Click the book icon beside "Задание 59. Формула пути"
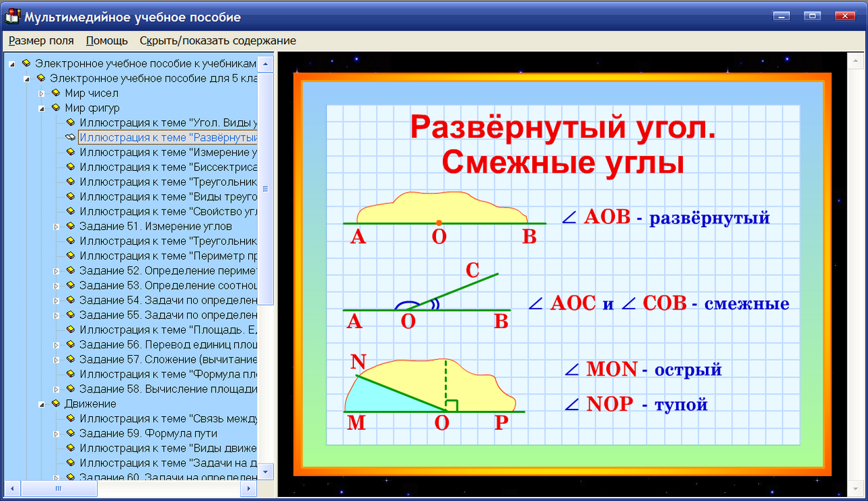868x501 pixels. 70,433
